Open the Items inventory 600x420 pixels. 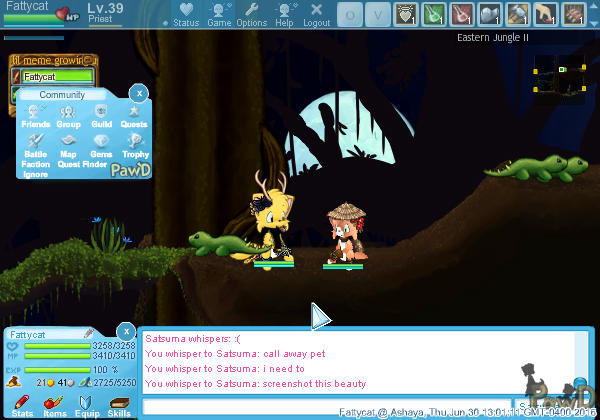point(54,405)
